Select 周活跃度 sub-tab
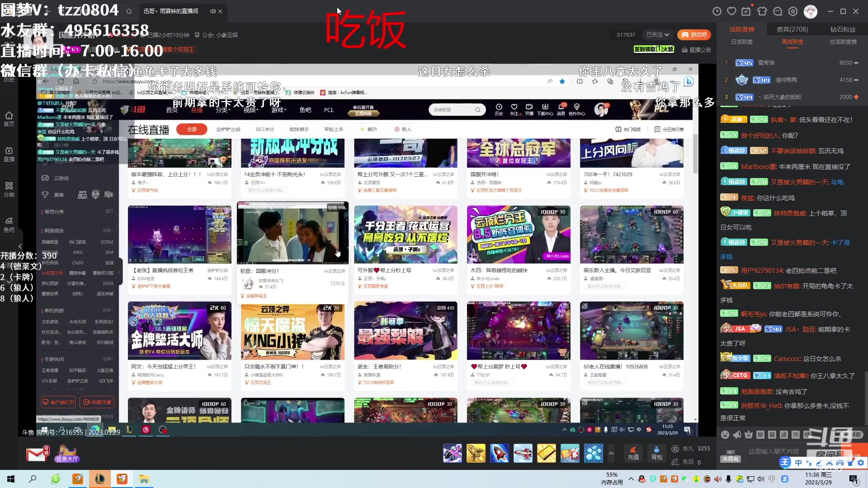Viewport: 868px width, 488px height. click(793, 42)
